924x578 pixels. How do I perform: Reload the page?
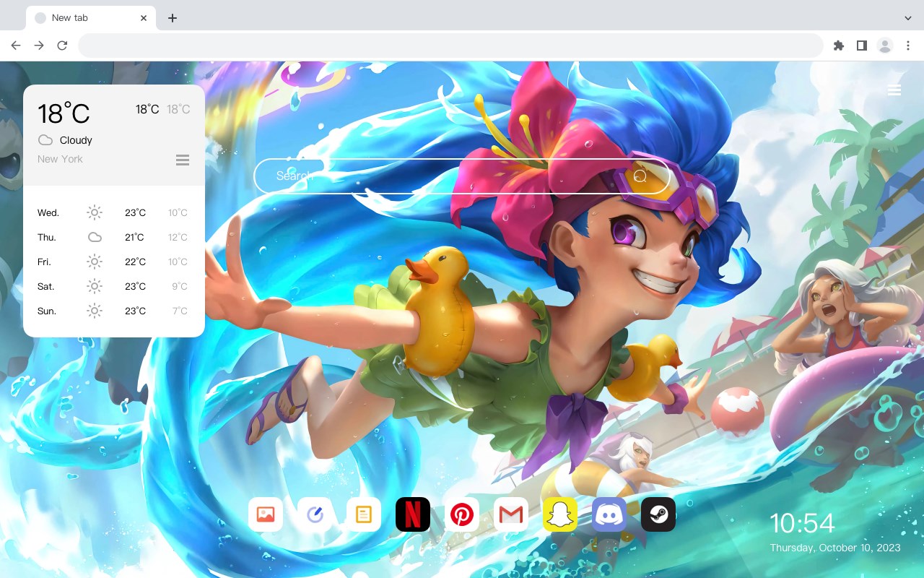(62, 46)
